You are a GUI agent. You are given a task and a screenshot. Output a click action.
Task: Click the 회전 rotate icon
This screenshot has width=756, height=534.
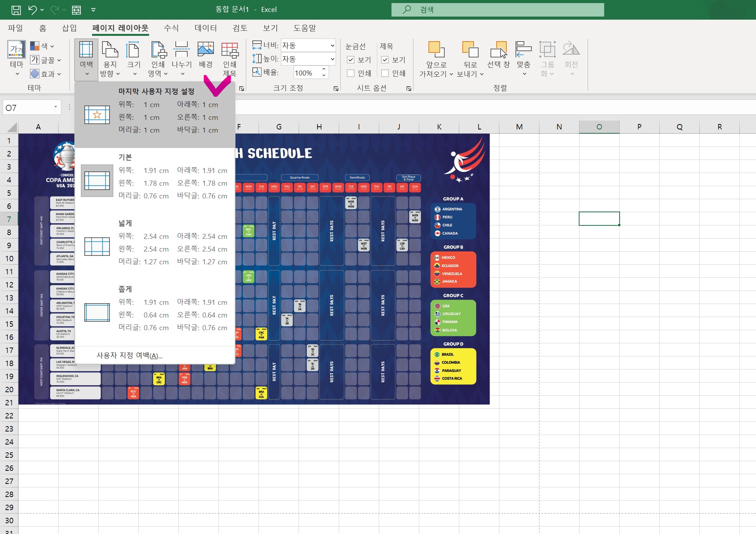[x=571, y=49]
